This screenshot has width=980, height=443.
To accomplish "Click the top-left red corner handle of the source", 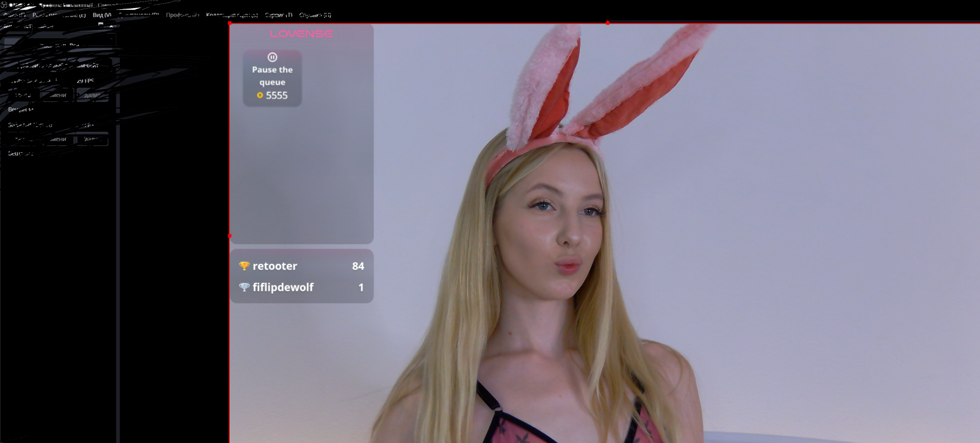I will pos(230,24).
